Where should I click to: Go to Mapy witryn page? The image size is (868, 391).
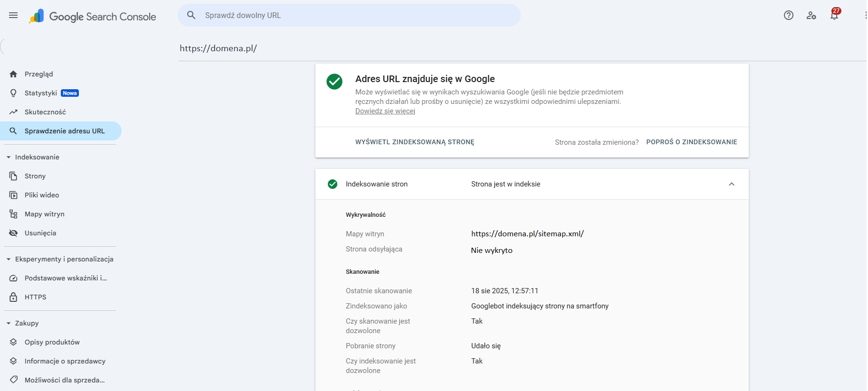click(x=44, y=214)
